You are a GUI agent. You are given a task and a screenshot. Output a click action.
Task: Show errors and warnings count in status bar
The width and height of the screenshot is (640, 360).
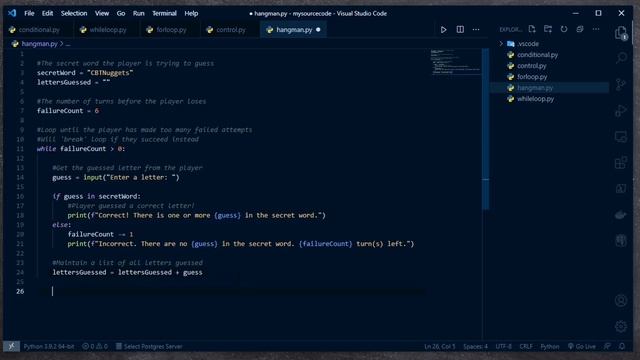(x=95, y=347)
